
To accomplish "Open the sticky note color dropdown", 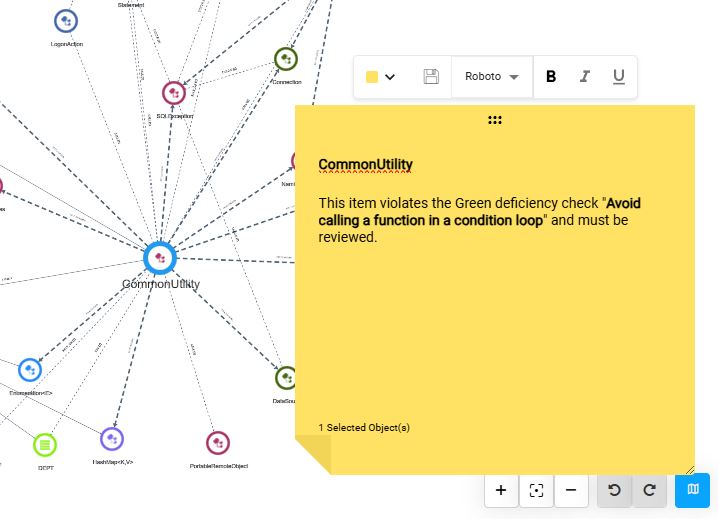I will pos(390,77).
